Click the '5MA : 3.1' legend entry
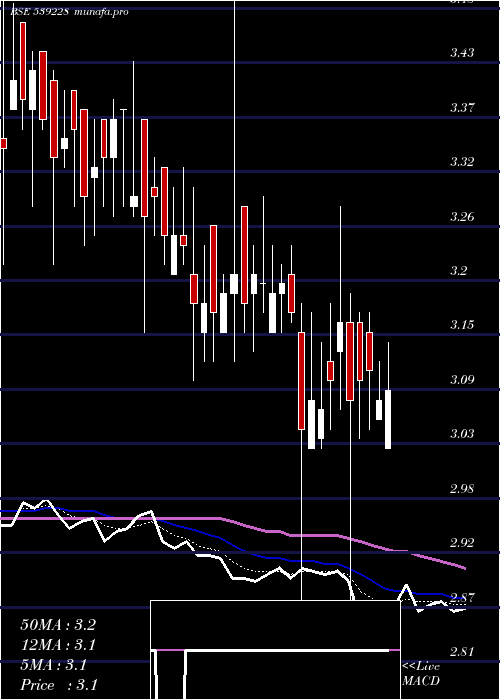The image size is (500, 700). click(54, 665)
